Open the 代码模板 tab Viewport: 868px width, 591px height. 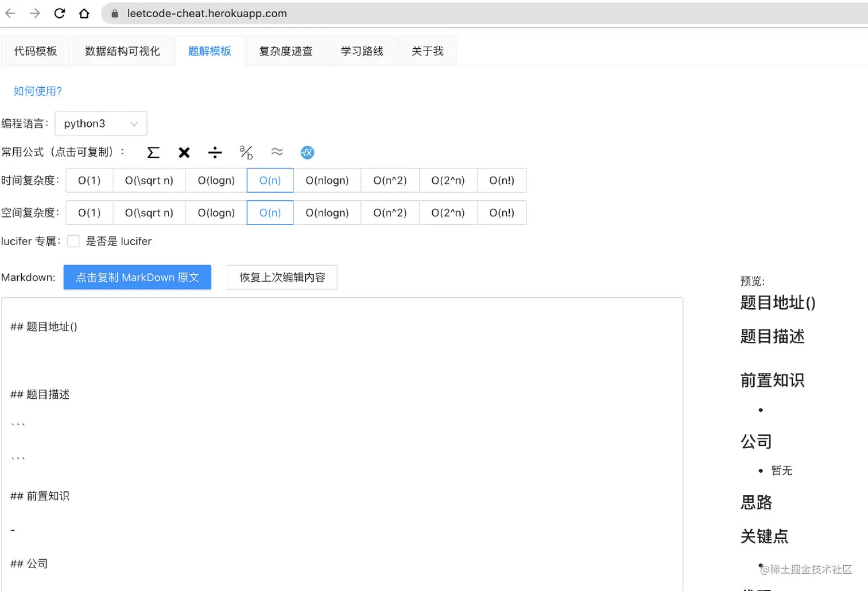click(36, 51)
